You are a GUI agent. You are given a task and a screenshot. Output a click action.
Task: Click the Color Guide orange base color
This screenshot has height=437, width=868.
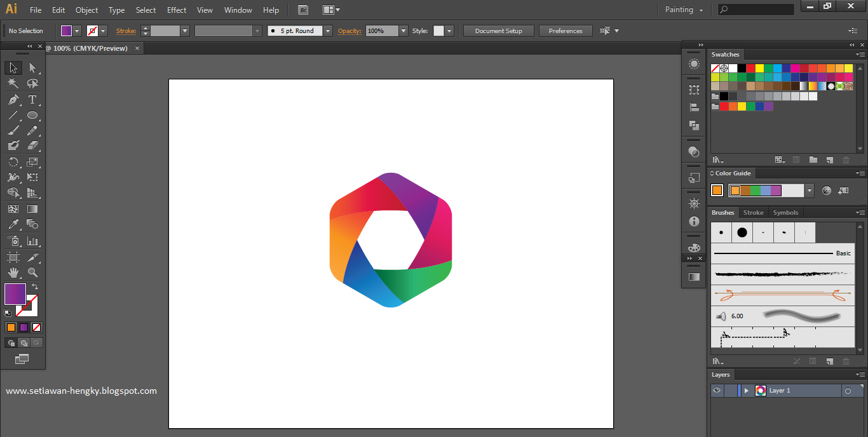point(717,190)
